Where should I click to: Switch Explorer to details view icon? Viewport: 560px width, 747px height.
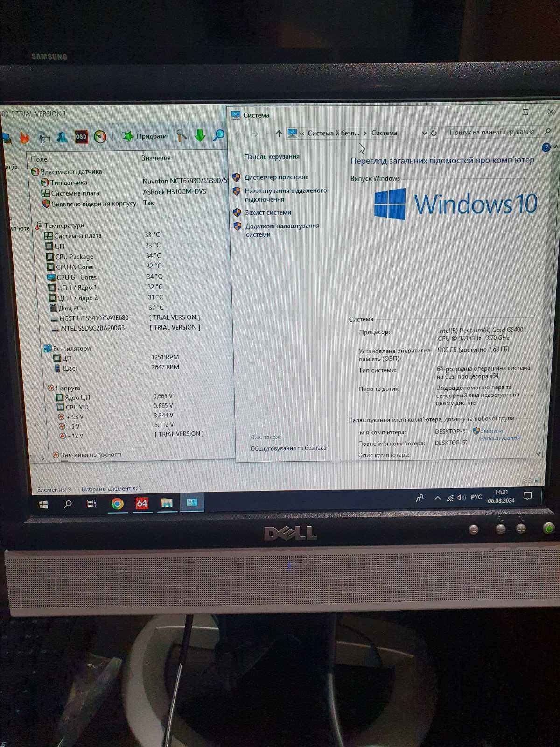(526, 480)
